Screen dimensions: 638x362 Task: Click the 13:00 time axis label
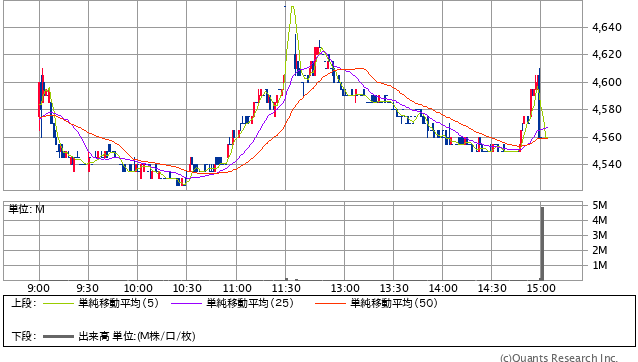pos(345,288)
